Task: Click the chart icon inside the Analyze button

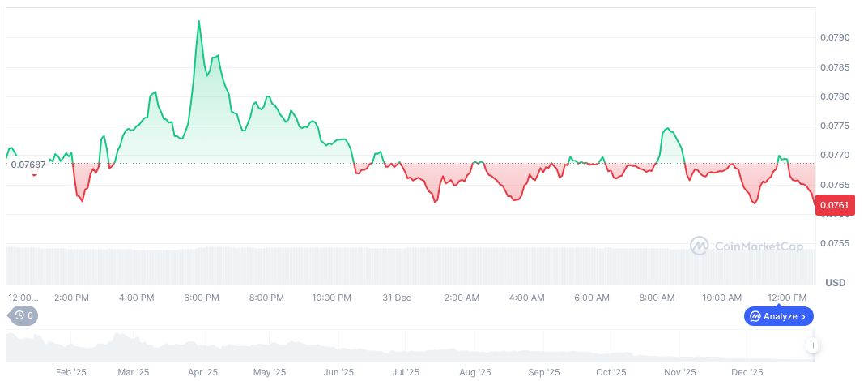Action: [755, 316]
